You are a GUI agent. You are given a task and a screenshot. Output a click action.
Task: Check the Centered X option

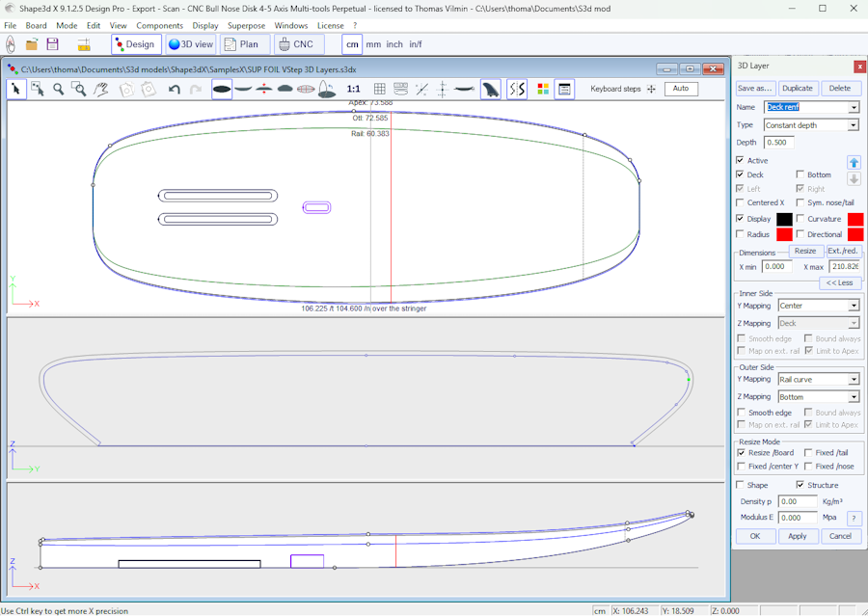point(740,202)
